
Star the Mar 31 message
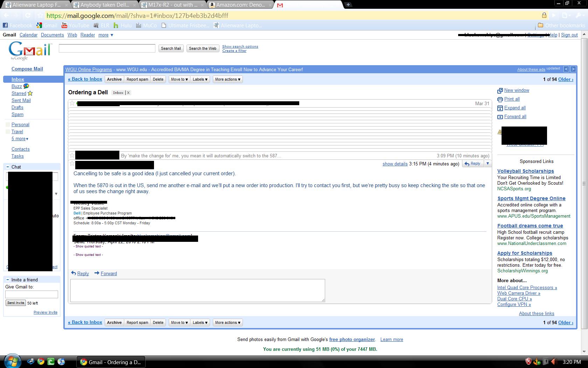[x=72, y=103]
